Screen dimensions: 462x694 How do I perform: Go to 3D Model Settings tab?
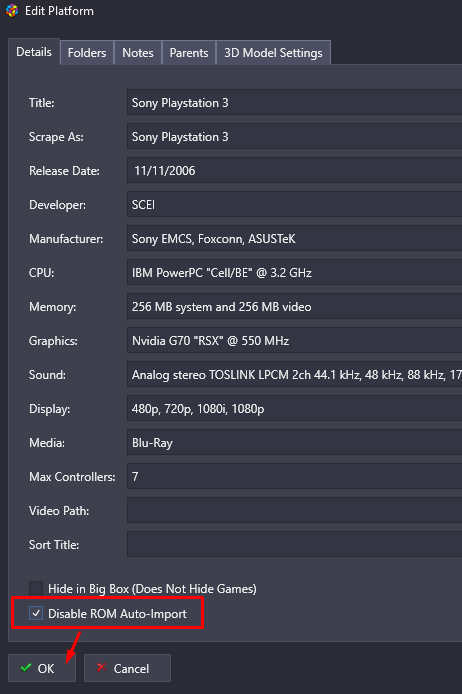pos(273,53)
